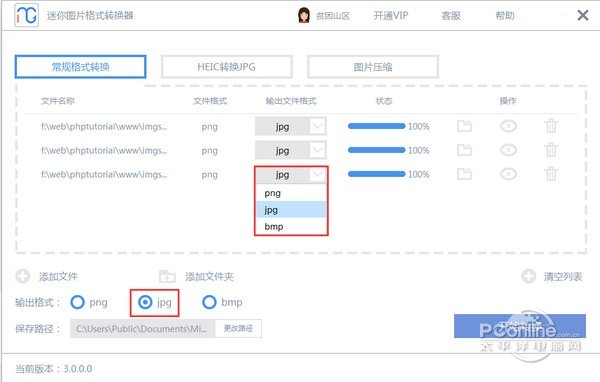Click 状态 column header
Image resolution: width=600 pixels, height=382 pixels.
point(384,101)
